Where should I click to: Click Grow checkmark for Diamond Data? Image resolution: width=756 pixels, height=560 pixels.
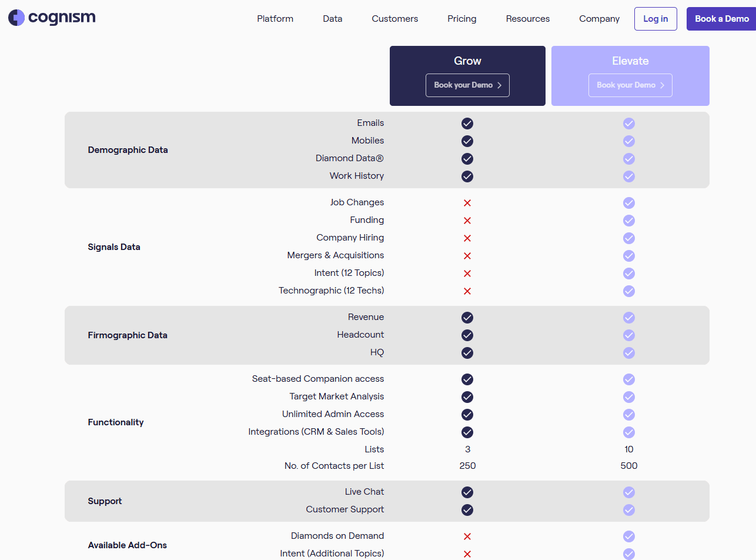467,159
